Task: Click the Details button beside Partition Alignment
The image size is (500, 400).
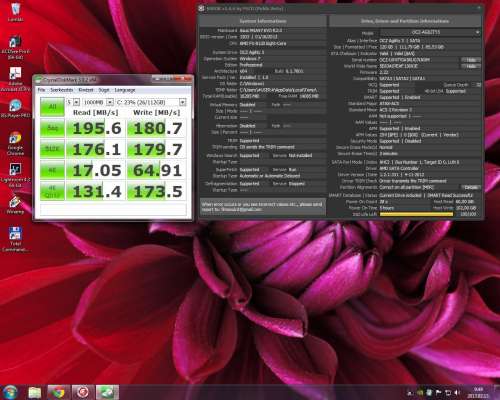Action: [471, 187]
